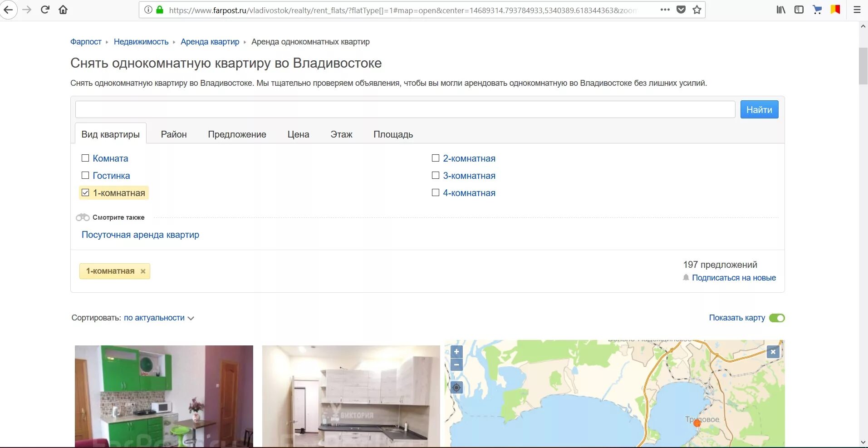Bookmark this page with star icon
The image size is (868, 448).
coord(697,10)
